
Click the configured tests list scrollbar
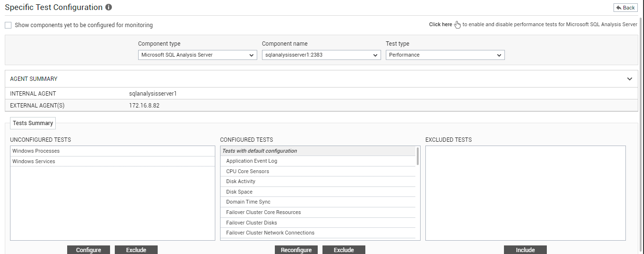(x=418, y=156)
